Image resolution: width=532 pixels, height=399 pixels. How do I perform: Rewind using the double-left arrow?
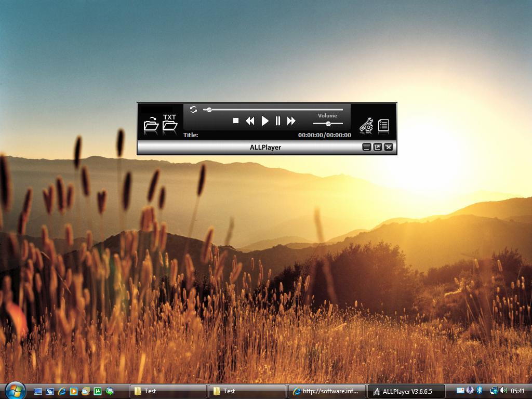(250, 121)
